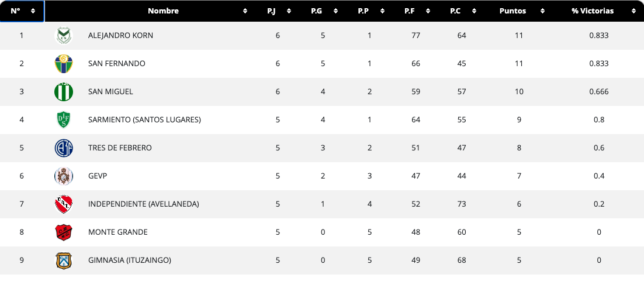Sort by Nombre using its sort arrows
The width and height of the screenshot is (644, 288).
coord(245,11)
